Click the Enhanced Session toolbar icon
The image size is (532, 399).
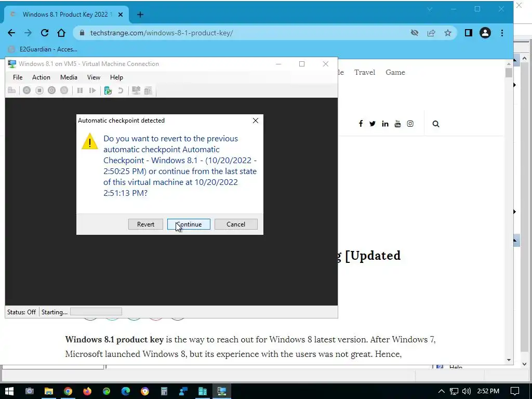coord(136,90)
